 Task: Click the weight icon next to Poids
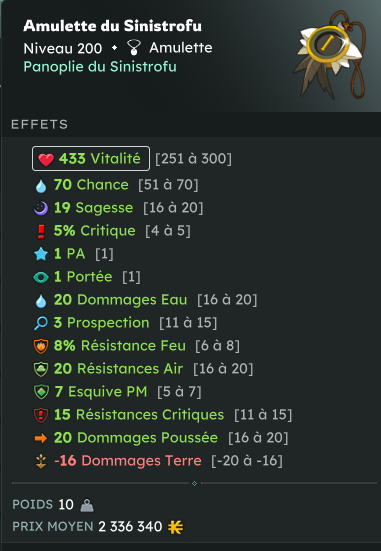pyautogui.click(x=86, y=505)
